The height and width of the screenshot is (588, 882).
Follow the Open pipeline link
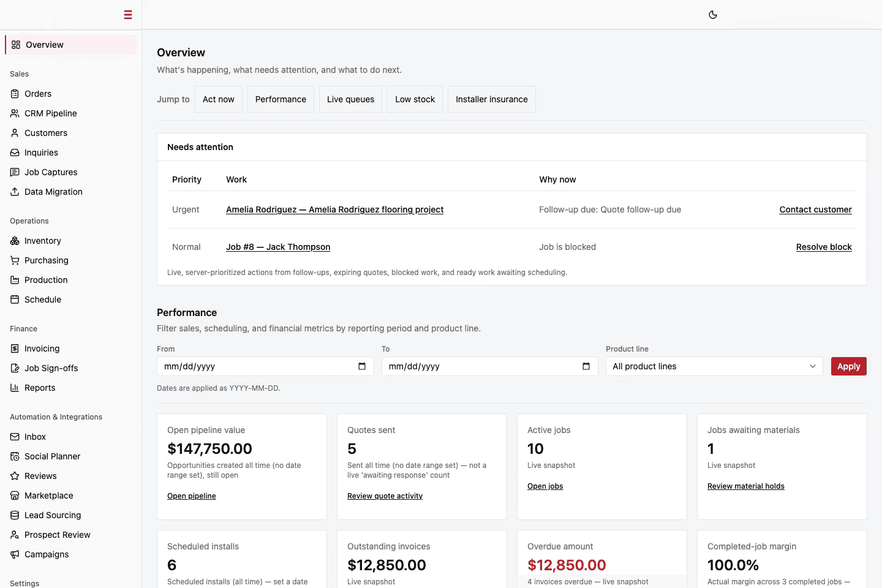pos(192,496)
